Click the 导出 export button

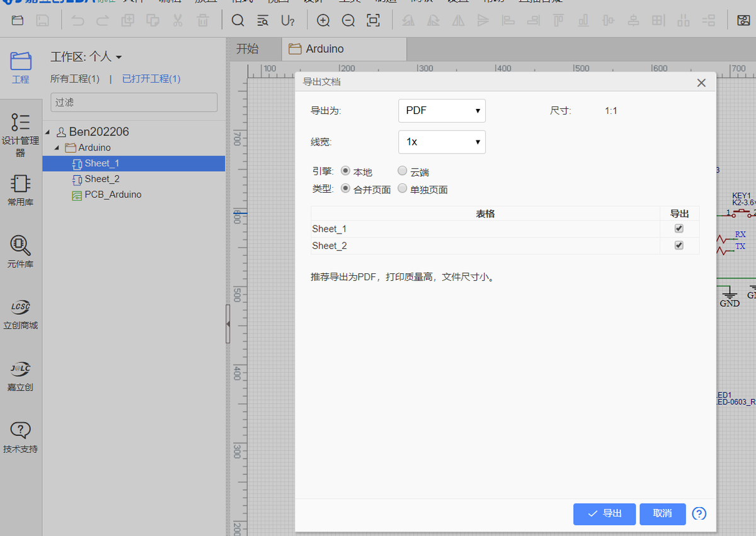pos(604,514)
